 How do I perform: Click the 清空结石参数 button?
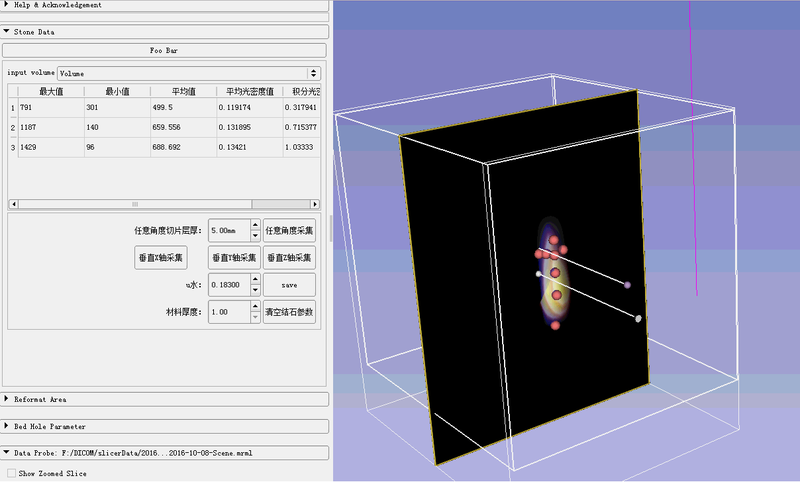291,313
